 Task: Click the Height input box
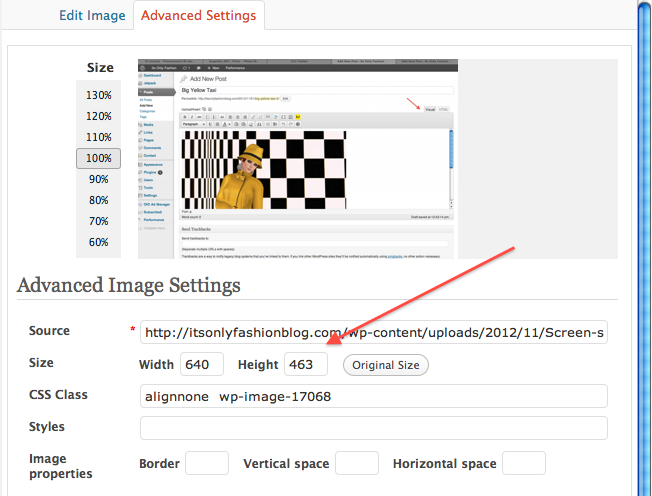click(x=306, y=365)
